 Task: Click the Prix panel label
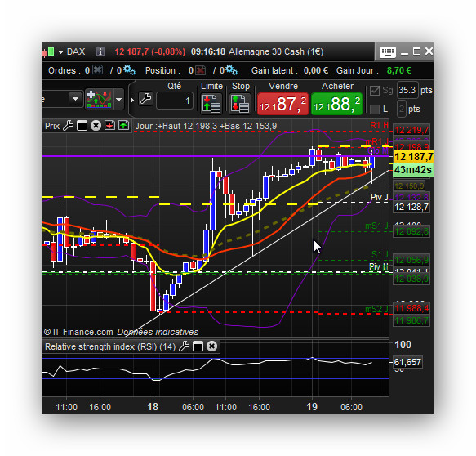click(52, 126)
